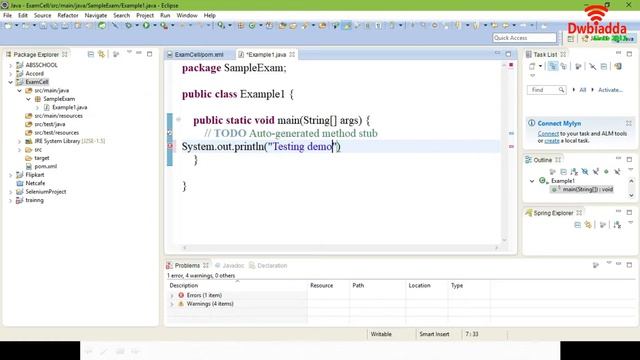Click the Connect link under Connect Mylyn
This screenshot has width=640, height=360.
click(548, 133)
